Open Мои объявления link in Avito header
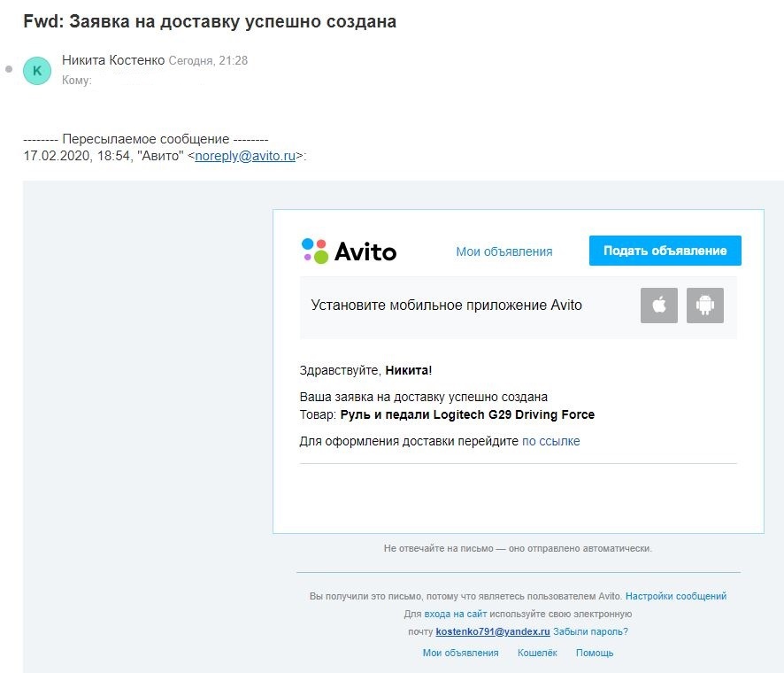Viewport: 784px width, 673px height. [x=503, y=251]
